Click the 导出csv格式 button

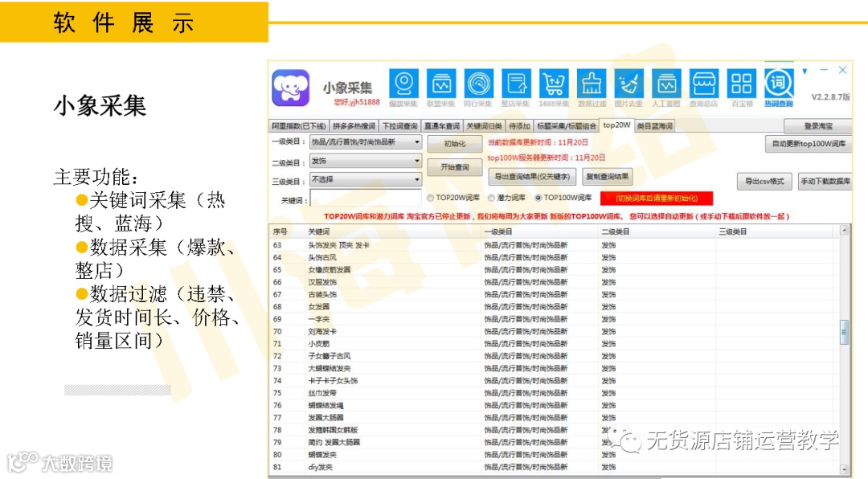[764, 182]
